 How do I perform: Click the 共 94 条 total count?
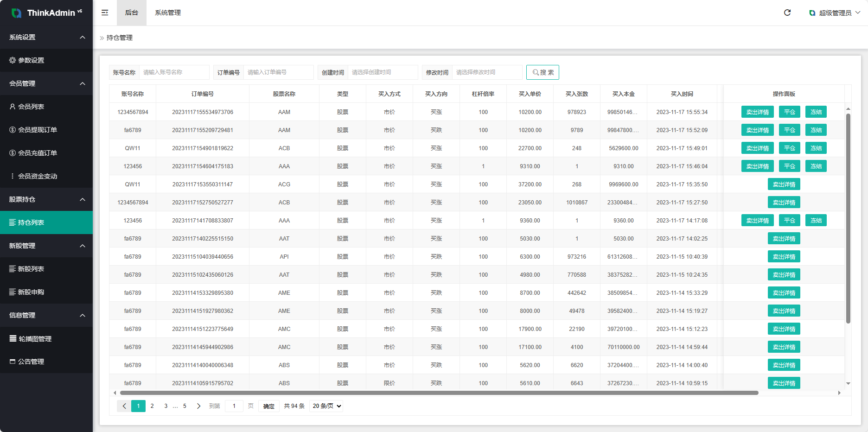point(294,406)
